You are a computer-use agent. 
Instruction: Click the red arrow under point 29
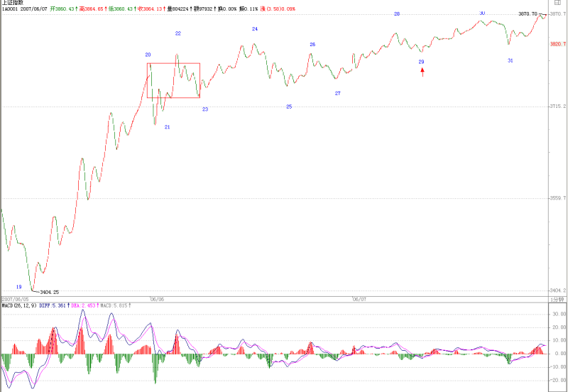pyautogui.click(x=422, y=72)
